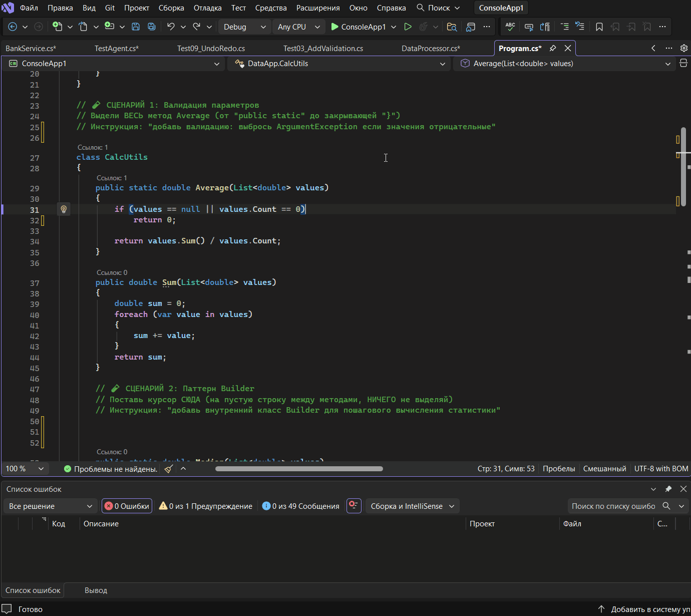Run ConsoleApp1 with the start button

click(x=359, y=27)
